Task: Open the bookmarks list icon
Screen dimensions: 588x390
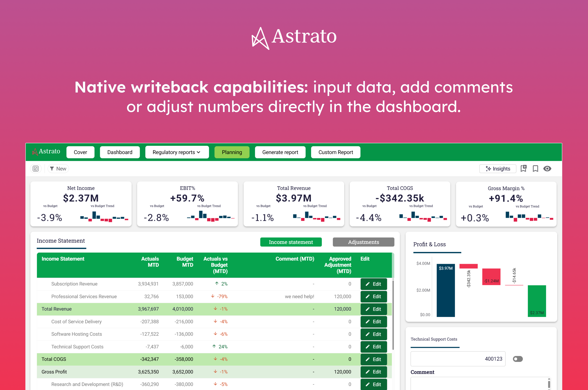Action: point(535,169)
